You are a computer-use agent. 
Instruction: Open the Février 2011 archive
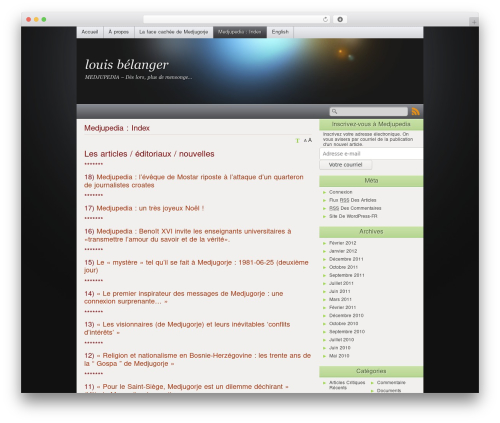click(342, 307)
